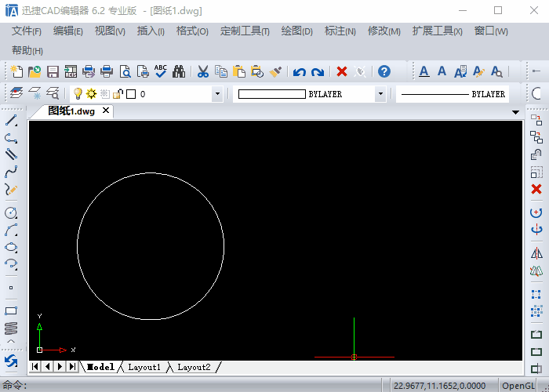Viewport: 549px width, 392px height.
Task: Click the find text A magnifier icon
Action: point(496,72)
